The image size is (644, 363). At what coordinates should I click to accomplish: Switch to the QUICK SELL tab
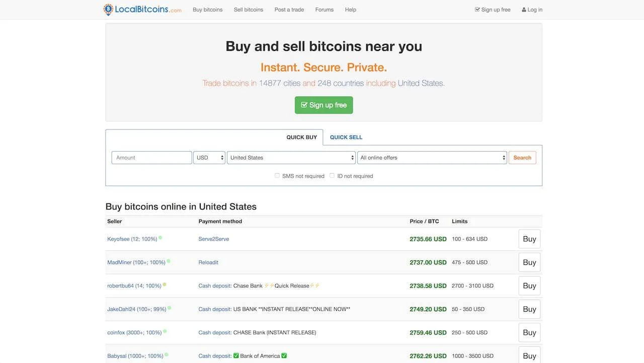click(346, 137)
